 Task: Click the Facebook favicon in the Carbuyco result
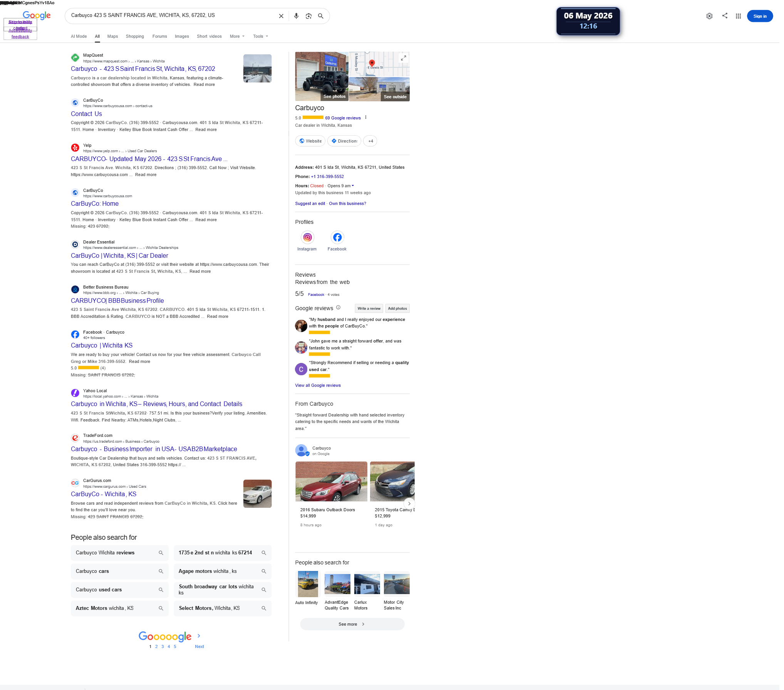pos(75,334)
